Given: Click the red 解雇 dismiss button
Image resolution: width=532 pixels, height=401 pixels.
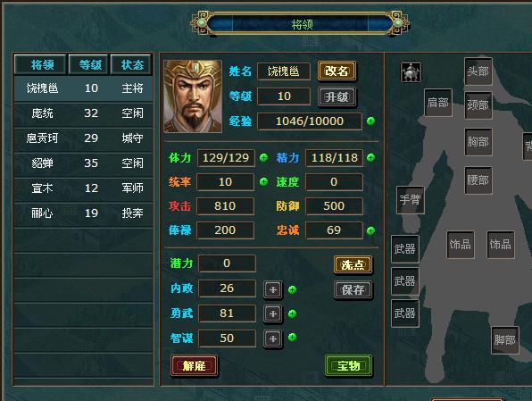Looking at the screenshot, I should coord(195,365).
